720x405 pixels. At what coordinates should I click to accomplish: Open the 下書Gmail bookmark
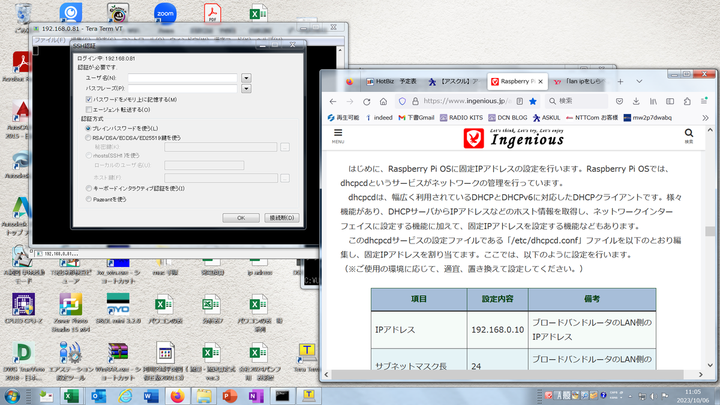click(416, 118)
